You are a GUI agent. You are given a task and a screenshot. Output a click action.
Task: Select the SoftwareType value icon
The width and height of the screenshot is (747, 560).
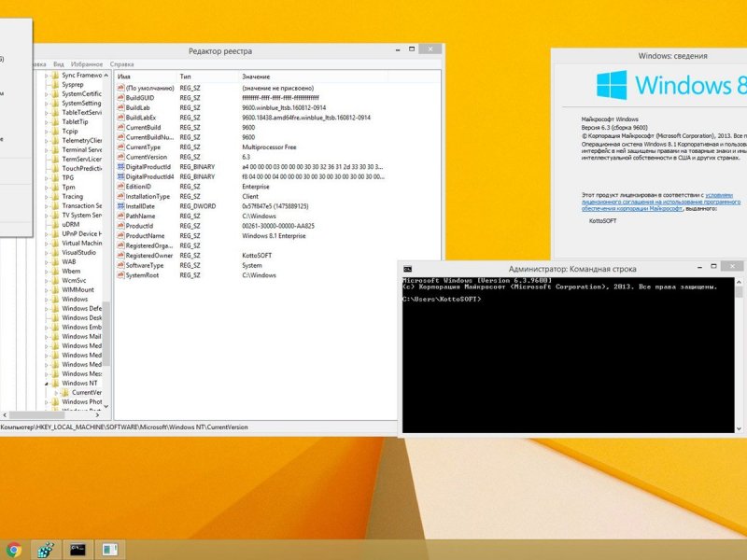(x=120, y=265)
